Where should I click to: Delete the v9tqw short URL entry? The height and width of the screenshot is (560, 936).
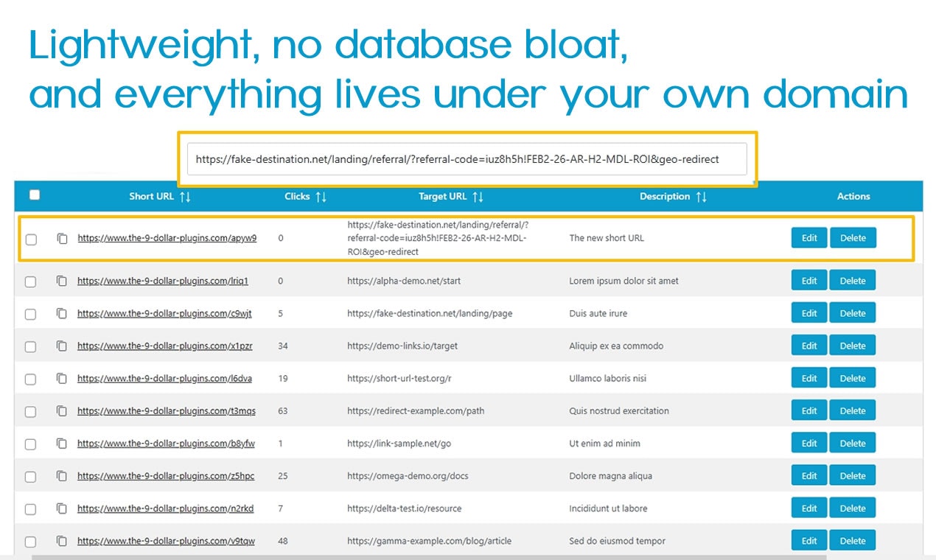coord(853,540)
